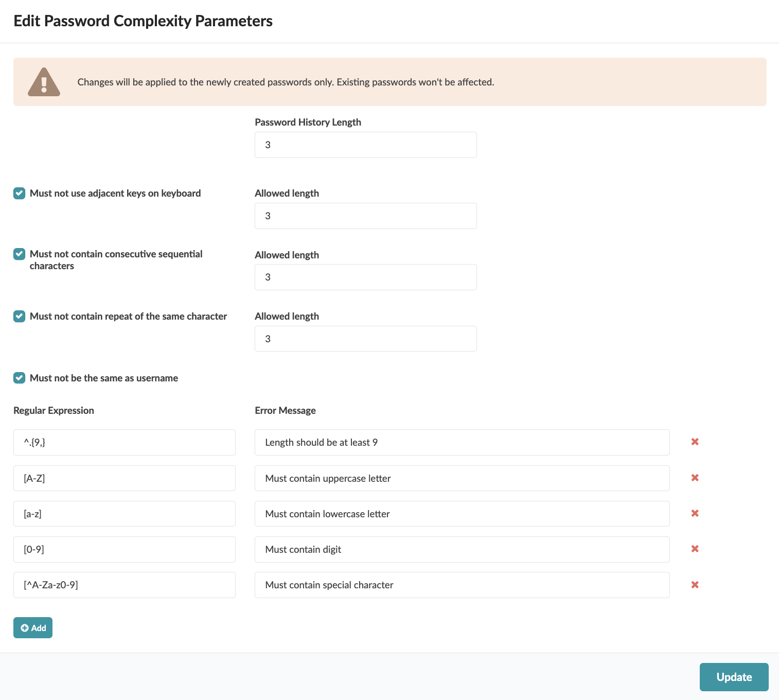Toggle 'Must not contain consecutive sequential characters'
This screenshot has height=700, width=779.
click(x=20, y=254)
